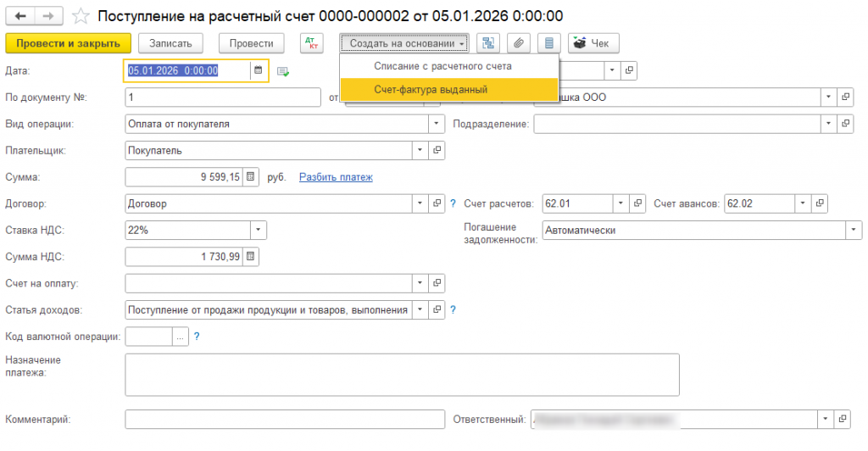Go forward with the right arrow
This screenshot has height=451, width=868.
click(x=48, y=16)
